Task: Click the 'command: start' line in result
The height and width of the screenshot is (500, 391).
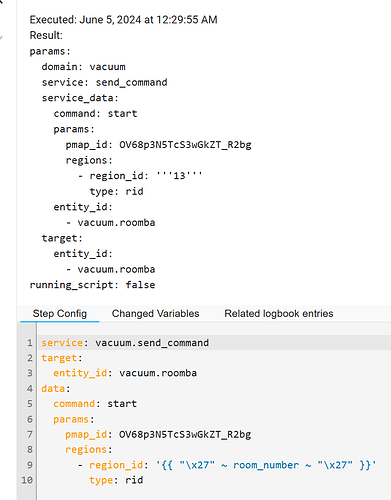Action: (x=95, y=114)
